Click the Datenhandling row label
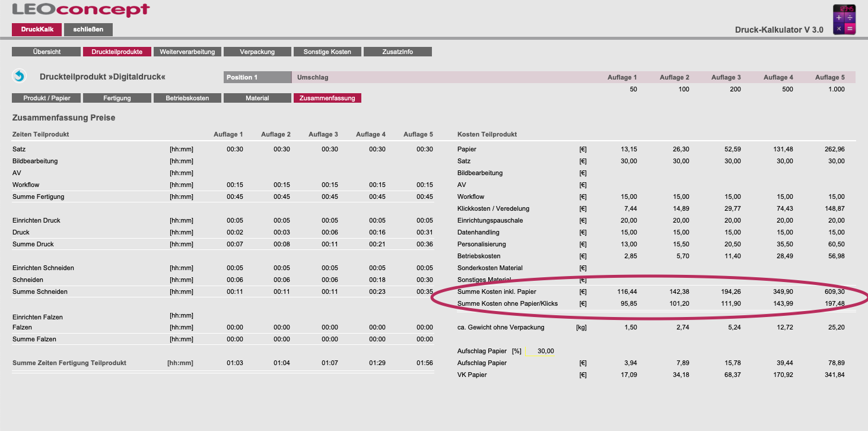Image resolution: width=868 pixels, height=431 pixels. [478, 232]
